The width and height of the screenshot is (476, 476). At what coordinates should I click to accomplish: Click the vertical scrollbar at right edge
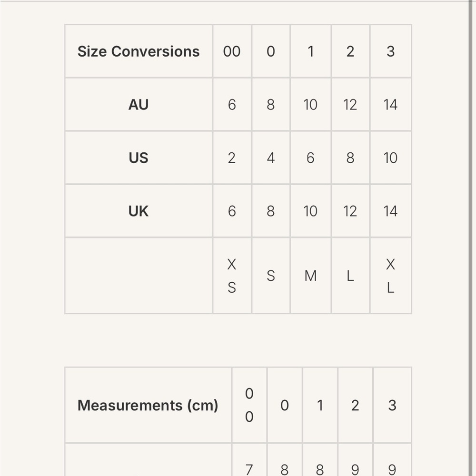tap(471, 238)
